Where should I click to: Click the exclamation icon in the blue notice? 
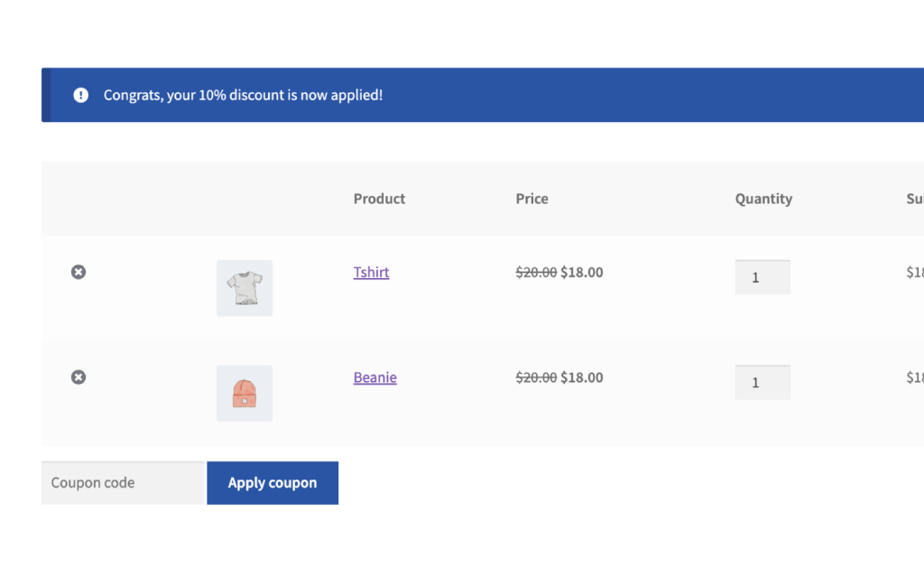point(80,94)
